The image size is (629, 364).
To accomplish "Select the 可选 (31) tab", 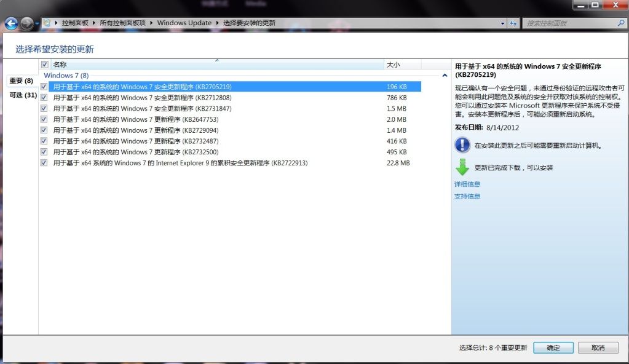I will coord(23,95).
